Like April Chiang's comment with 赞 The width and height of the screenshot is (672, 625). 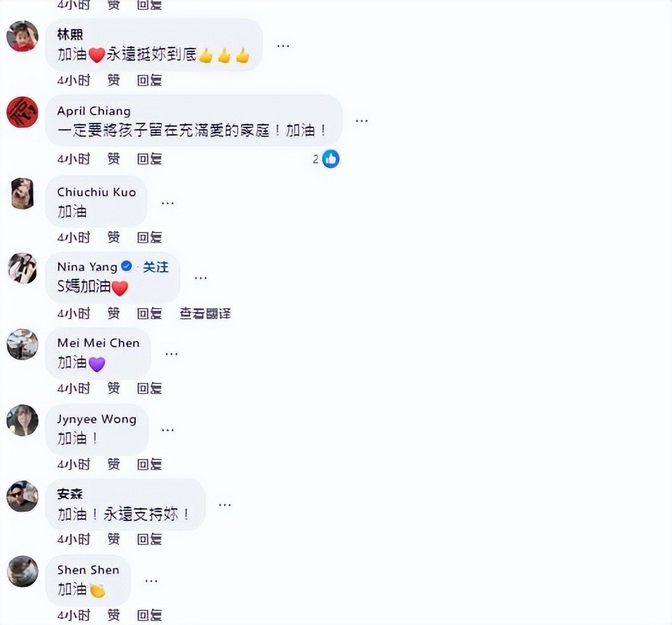(113, 159)
